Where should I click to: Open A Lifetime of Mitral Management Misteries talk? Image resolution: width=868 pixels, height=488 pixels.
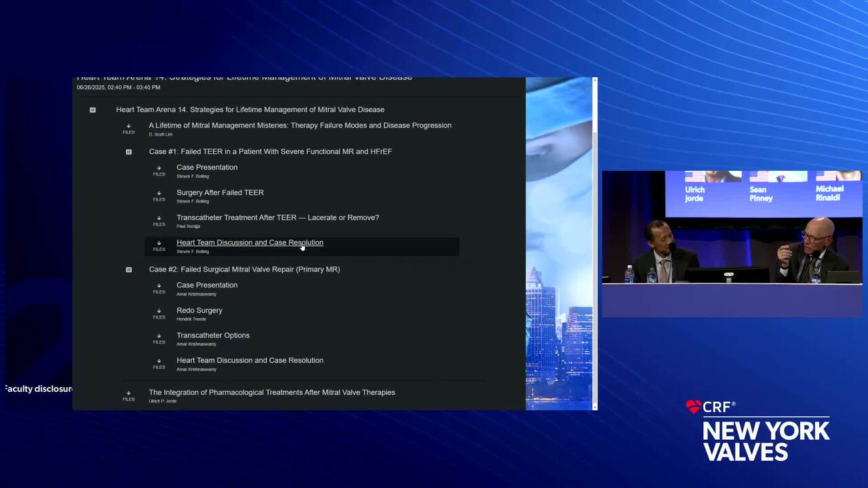[x=300, y=125]
